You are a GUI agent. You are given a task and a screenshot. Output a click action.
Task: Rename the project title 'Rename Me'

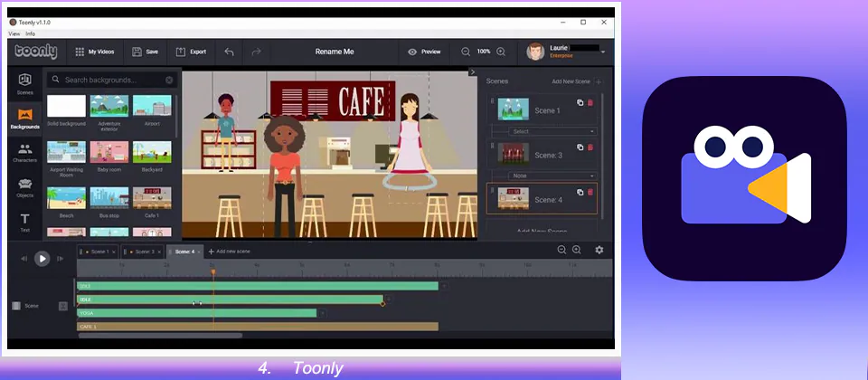pyautogui.click(x=335, y=52)
